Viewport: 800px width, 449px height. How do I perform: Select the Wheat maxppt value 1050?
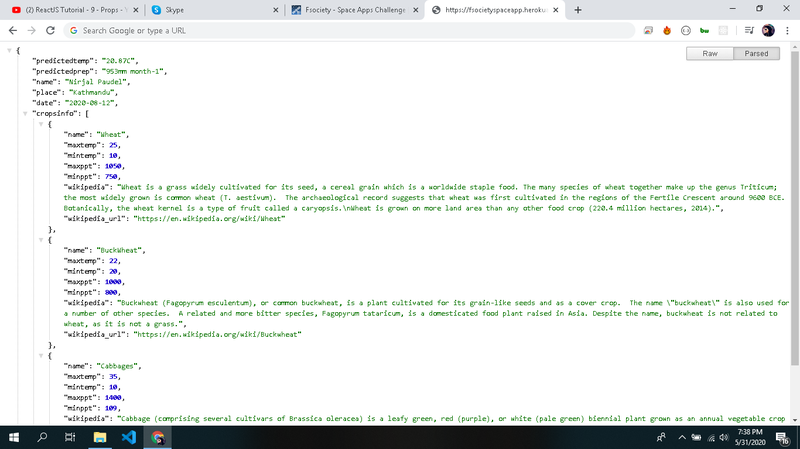pos(113,166)
